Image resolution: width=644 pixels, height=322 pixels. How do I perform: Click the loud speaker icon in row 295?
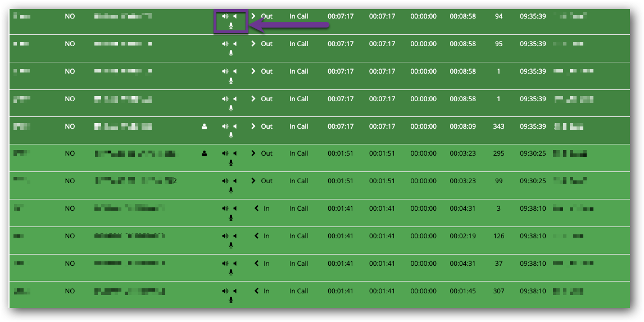225,153
